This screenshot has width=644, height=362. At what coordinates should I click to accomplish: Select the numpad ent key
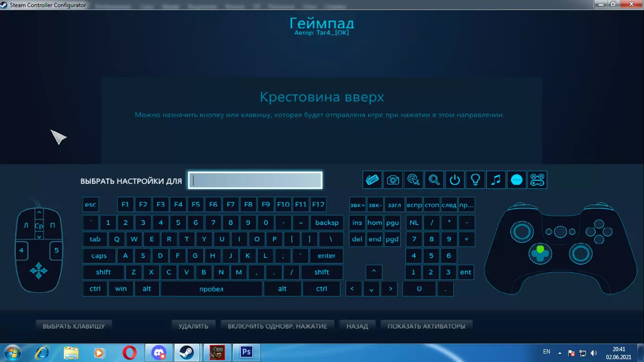(466, 272)
